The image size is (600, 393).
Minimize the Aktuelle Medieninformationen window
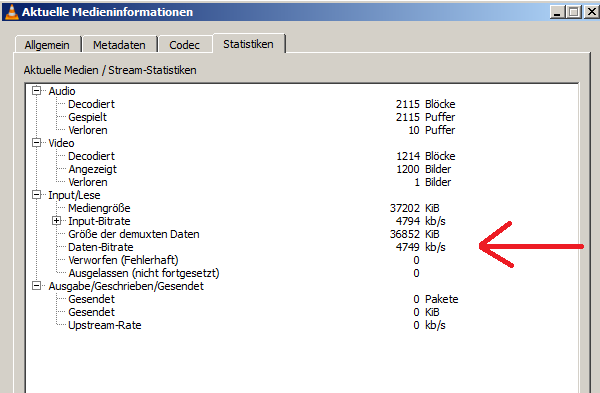558,12
